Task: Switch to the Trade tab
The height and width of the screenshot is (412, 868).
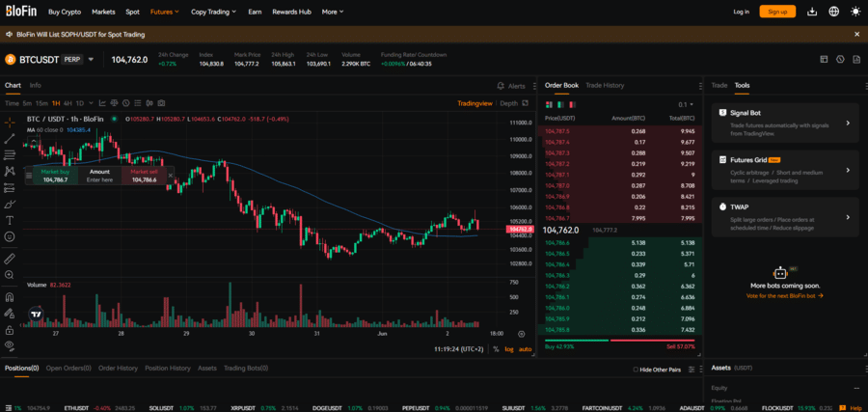Action: click(719, 85)
